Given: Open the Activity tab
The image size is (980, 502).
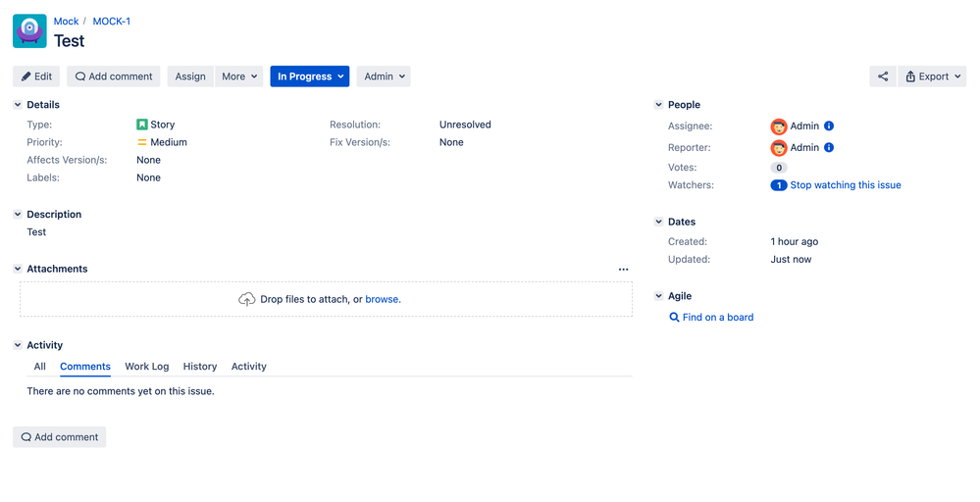Looking at the screenshot, I should point(249,367).
